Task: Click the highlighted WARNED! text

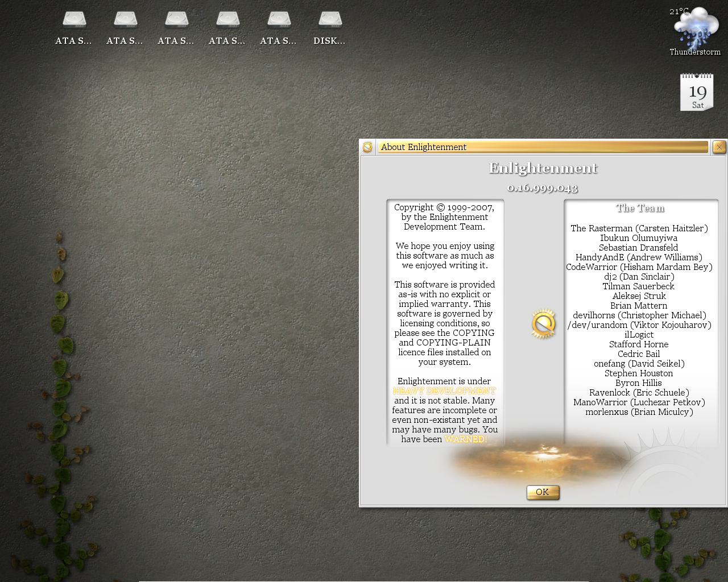Action: (x=466, y=439)
